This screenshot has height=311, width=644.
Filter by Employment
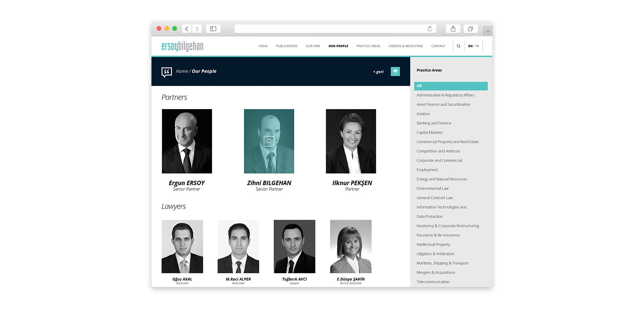427,170
